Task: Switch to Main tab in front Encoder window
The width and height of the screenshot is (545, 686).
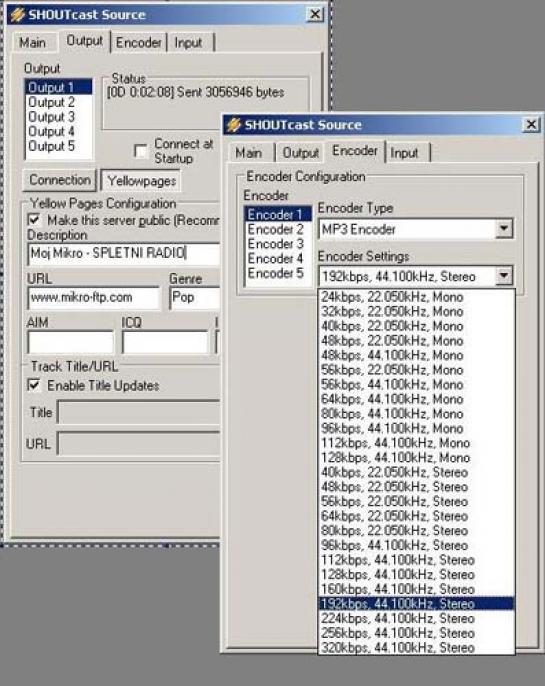Action: click(248, 153)
